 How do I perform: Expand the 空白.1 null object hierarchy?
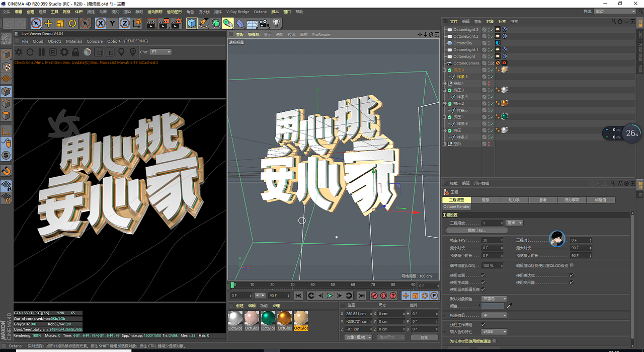tap(445, 83)
